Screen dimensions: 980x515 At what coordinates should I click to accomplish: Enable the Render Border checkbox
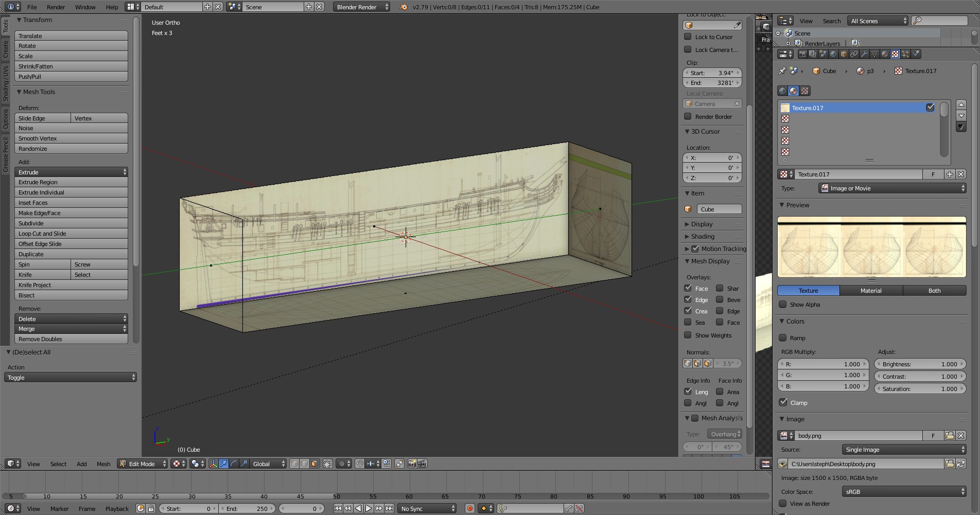[x=688, y=117]
